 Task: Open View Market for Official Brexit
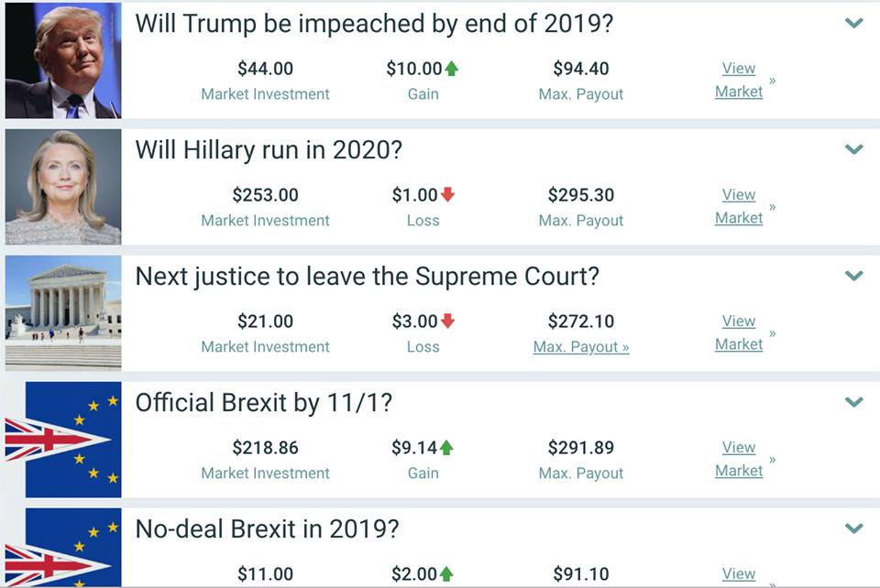pos(739,459)
